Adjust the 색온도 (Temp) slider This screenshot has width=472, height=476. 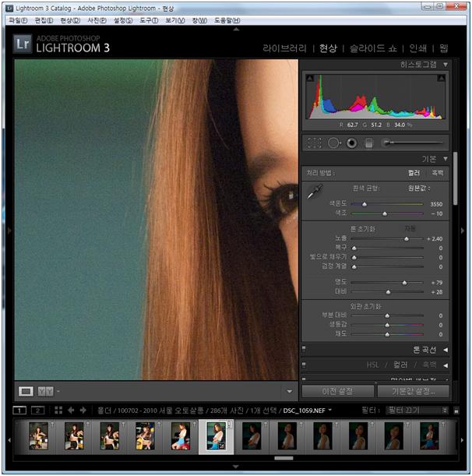click(365, 204)
